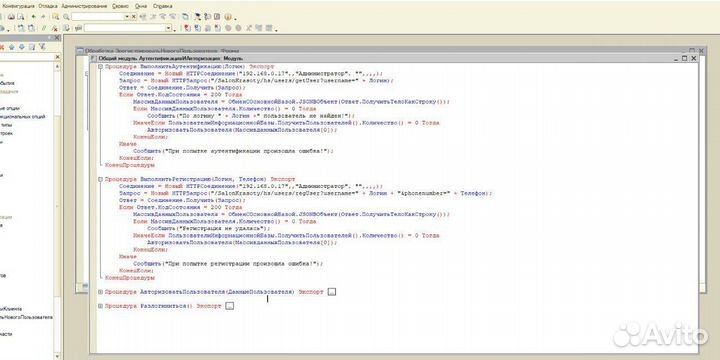
Task: Clear the left panel search box
Action: pos(57,57)
